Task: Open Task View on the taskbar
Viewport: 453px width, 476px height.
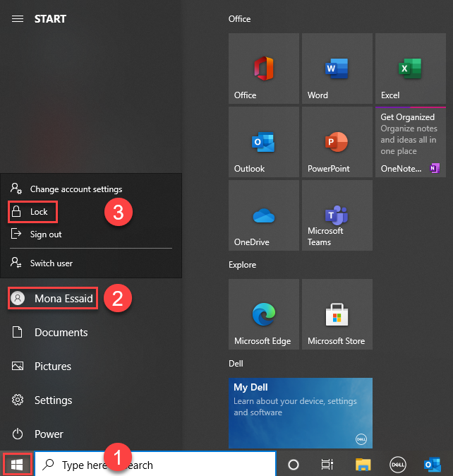Action: pos(327,465)
